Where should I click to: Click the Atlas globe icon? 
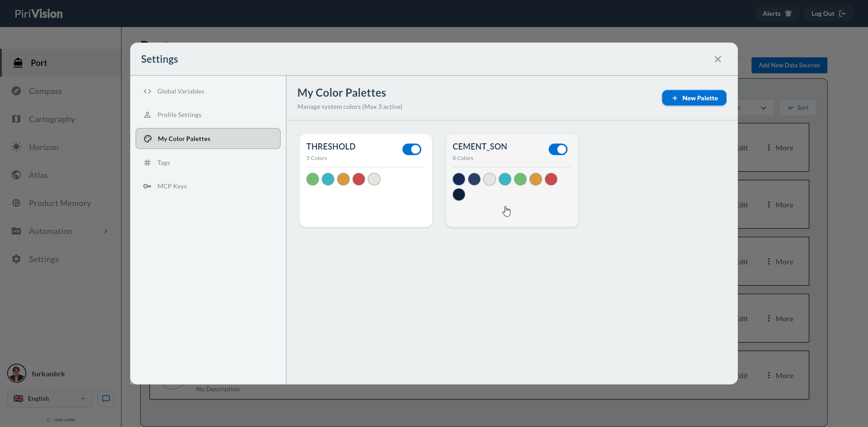click(16, 175)
